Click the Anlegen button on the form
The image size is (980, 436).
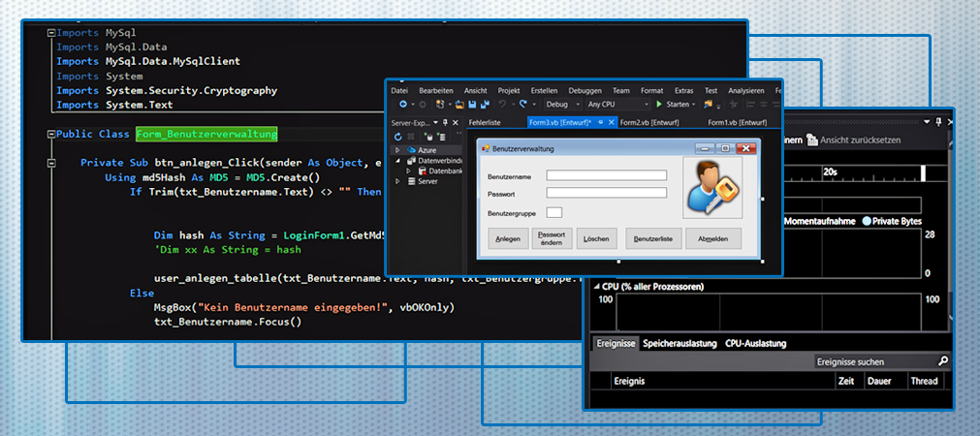click(508, 238)
